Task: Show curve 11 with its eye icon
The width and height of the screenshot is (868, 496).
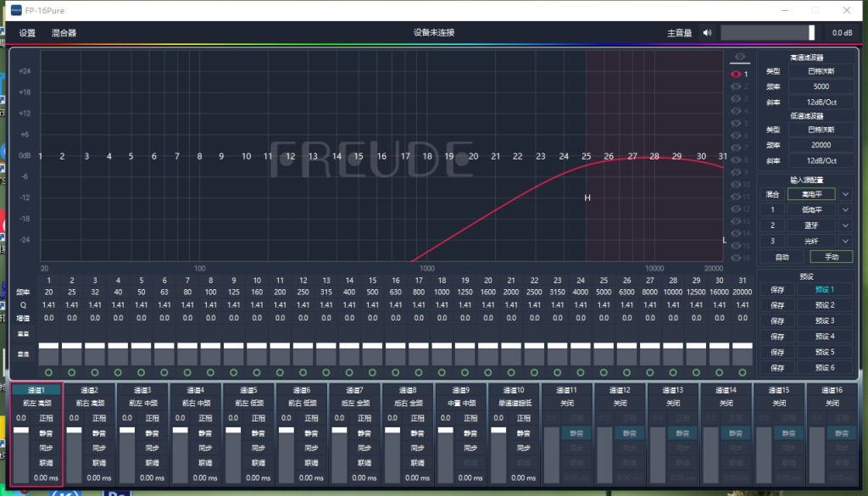Action: point(736,197)
